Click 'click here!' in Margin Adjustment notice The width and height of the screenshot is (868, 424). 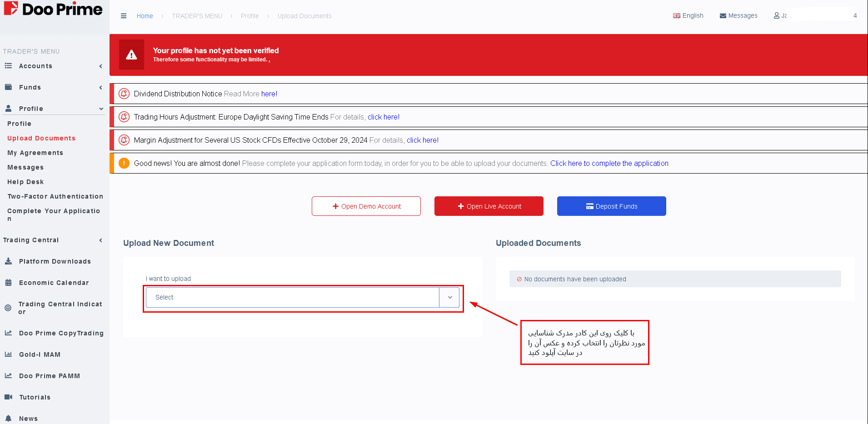423,140
